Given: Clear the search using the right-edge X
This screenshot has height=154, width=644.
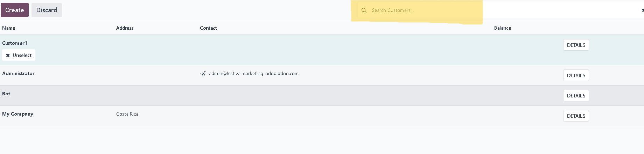Looking at the screenshot, I should 643,10.
